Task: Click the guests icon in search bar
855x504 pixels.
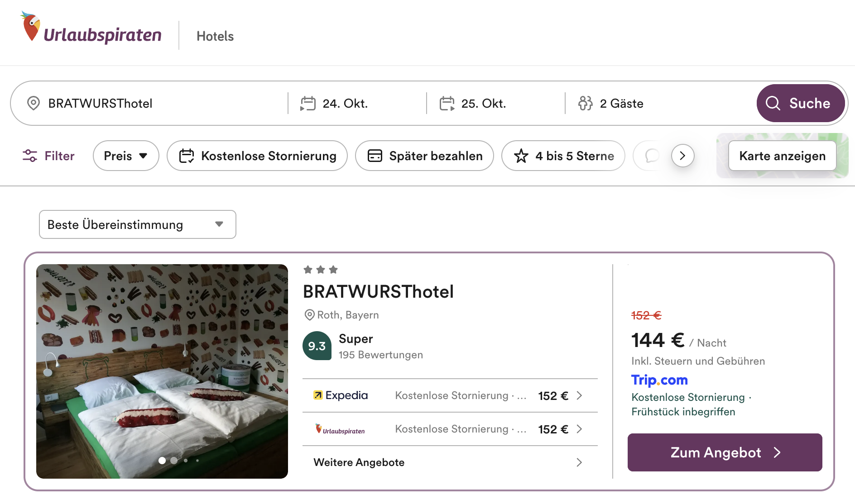Action: click(585, 103)
